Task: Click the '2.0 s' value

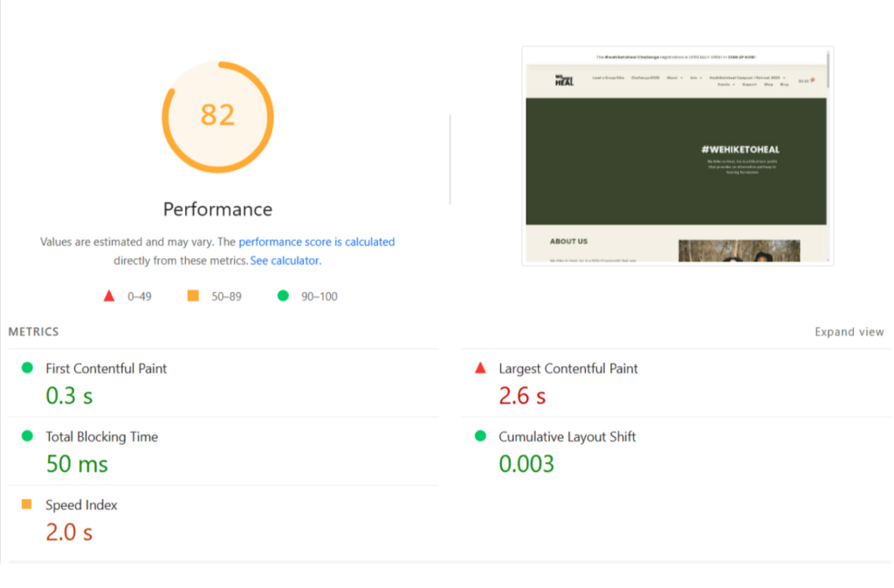Action: 69,533
